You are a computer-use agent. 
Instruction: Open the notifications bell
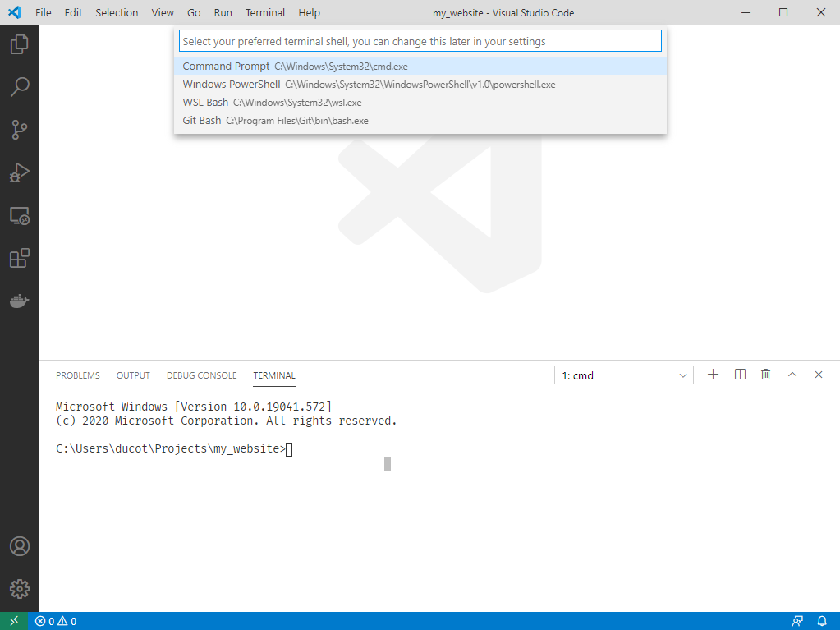tap(822, 620)
